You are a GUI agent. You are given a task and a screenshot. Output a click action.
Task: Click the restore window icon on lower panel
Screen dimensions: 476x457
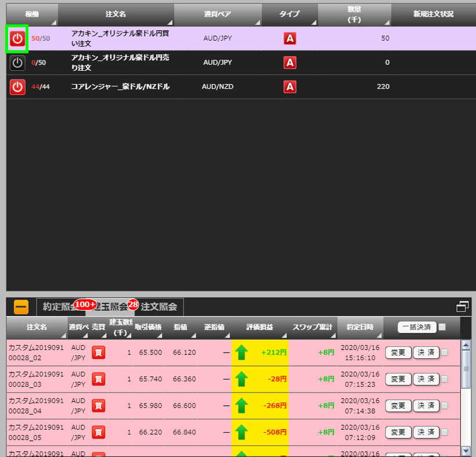click(463, 307)
